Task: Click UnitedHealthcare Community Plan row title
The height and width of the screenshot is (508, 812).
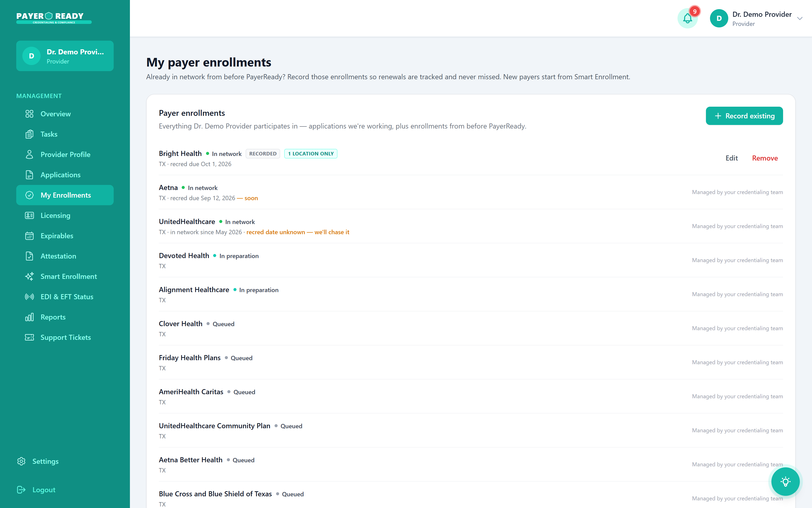Action: pyautogui.click(x=214, y=426)
